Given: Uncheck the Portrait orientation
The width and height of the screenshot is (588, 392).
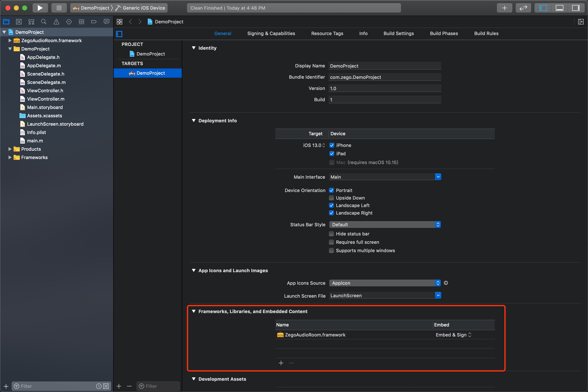Looking at the screenshot, I should point(331,190).
